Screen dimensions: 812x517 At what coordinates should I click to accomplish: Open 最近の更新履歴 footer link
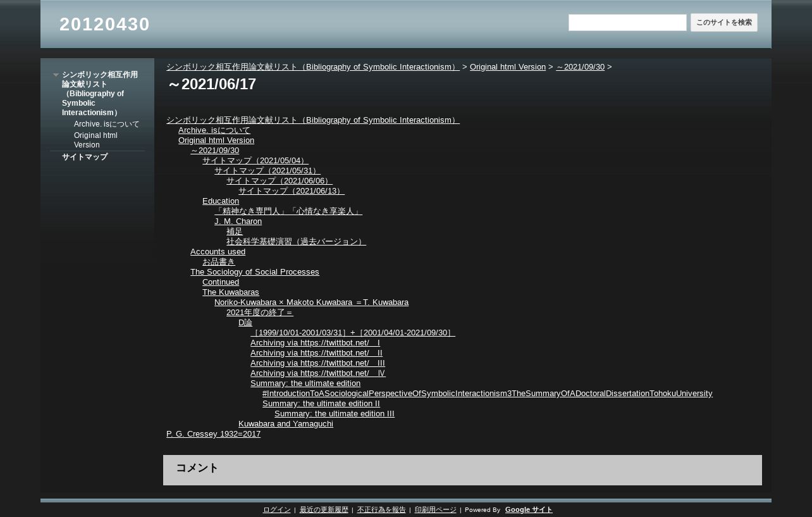coord(324,510)
